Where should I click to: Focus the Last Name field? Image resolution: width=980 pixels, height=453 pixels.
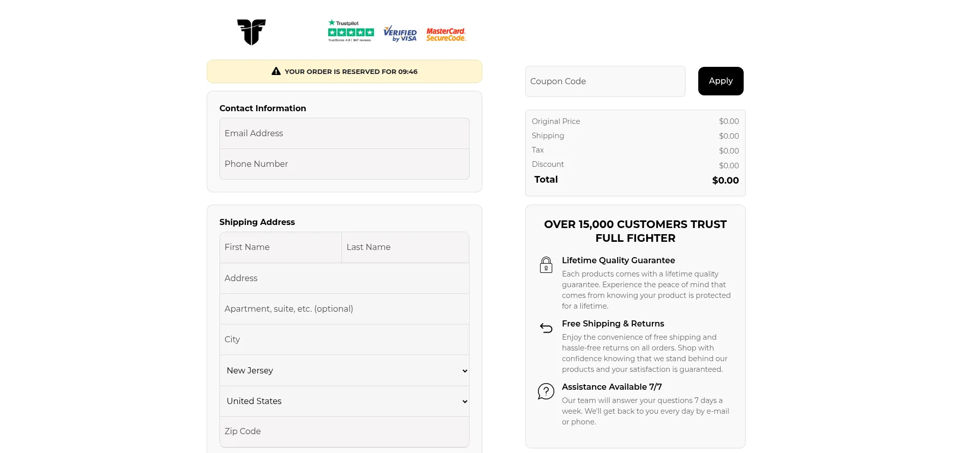point(405,247)
